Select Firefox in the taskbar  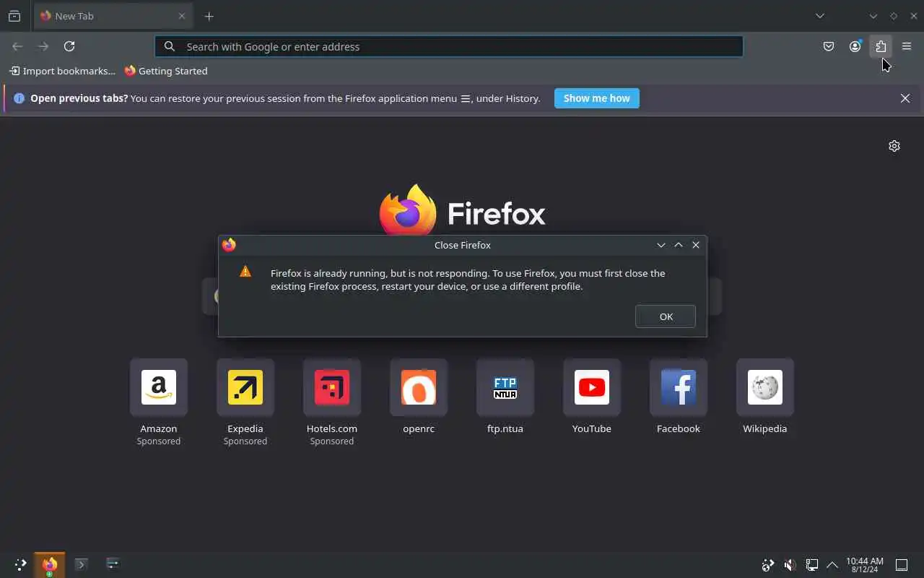(50, 565)
